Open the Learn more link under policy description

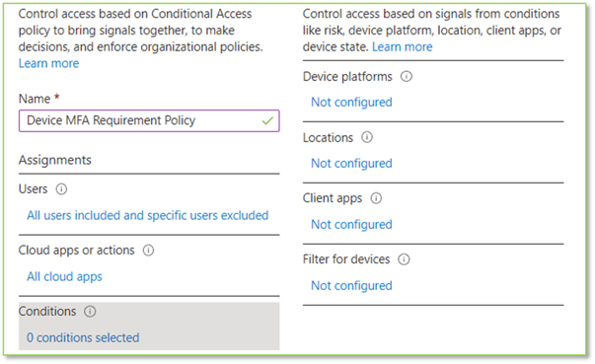pyautogui.click(x=49, y=63)
